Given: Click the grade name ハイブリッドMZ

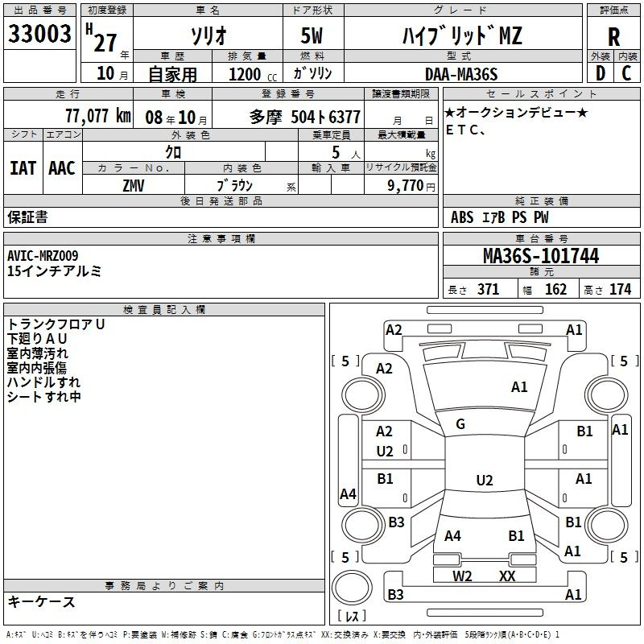Looking at the screenshot, I should click(x=461, y=36).
